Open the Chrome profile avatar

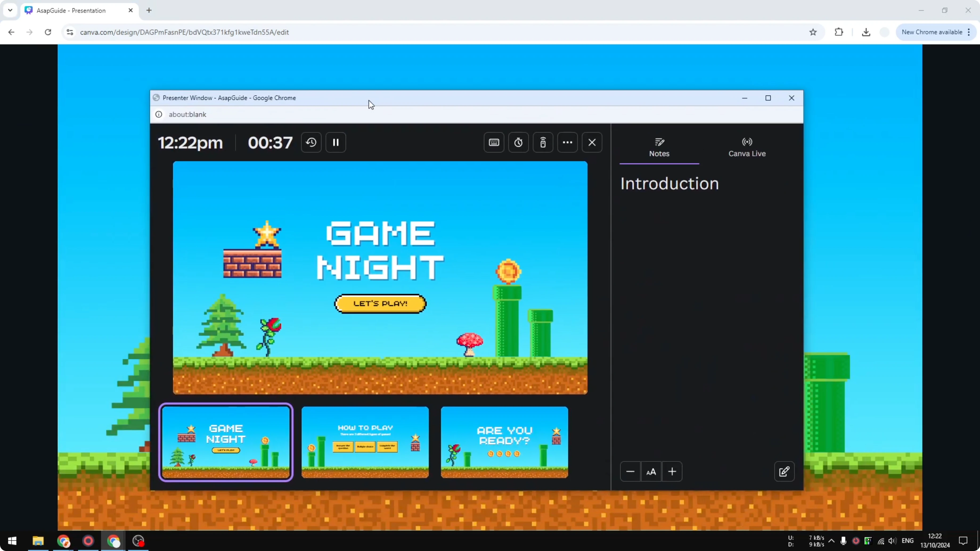pyautogui.click(x=885, y=32)
